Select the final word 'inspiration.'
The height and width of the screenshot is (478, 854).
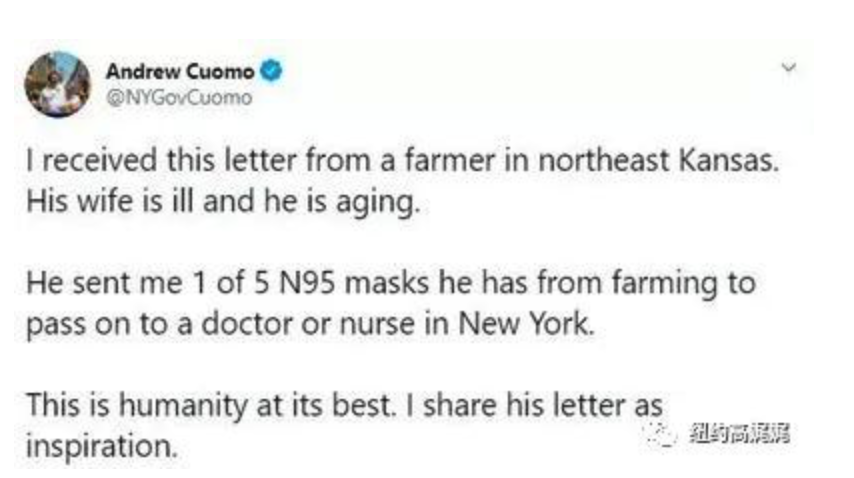click(102, 446)
